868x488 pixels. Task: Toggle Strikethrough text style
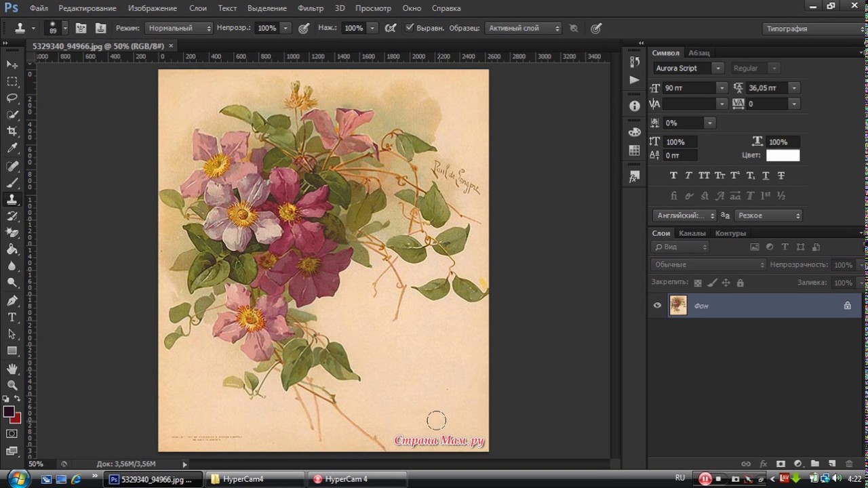point(781,176)
